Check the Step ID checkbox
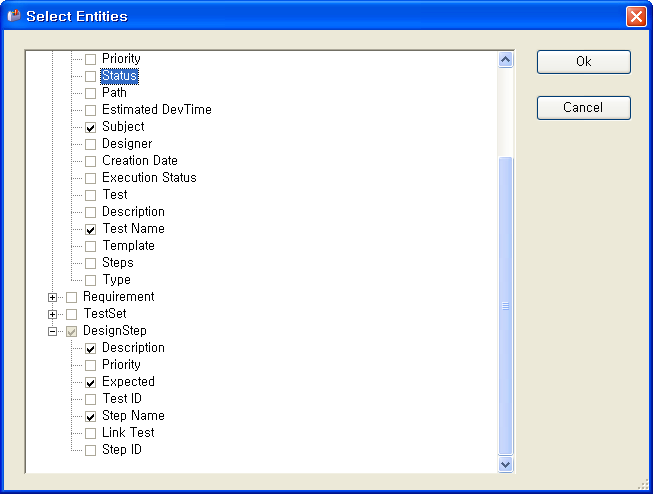653x494 pixels. pos(90,450)
